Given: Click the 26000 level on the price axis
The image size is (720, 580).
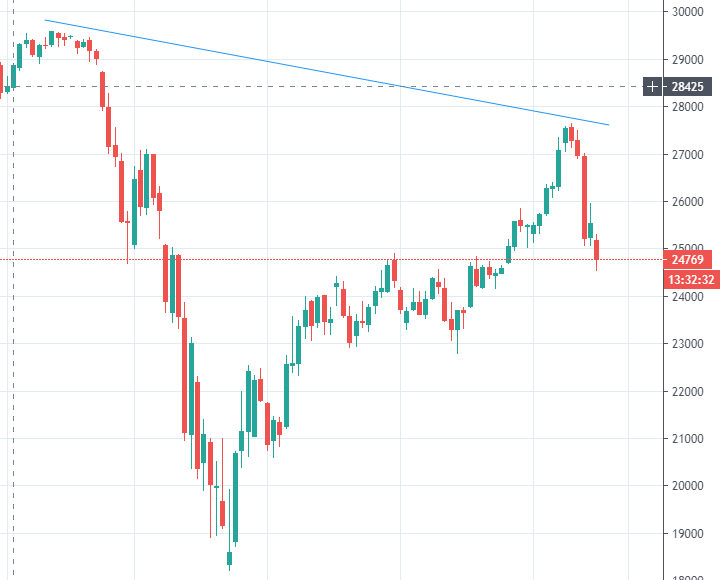Looking at the screenshot, I should point(687,202).
